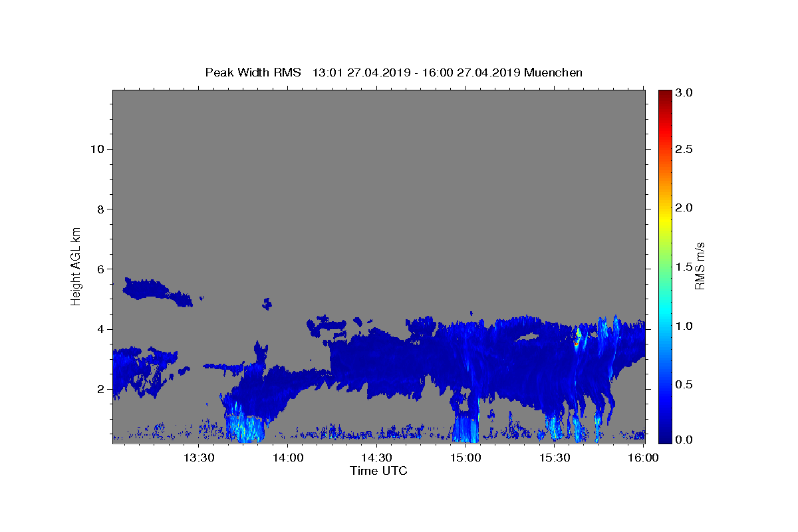Click the colorbar value 1.0
This screenshot has height=532, width=798.
click(x=684, y=326)
